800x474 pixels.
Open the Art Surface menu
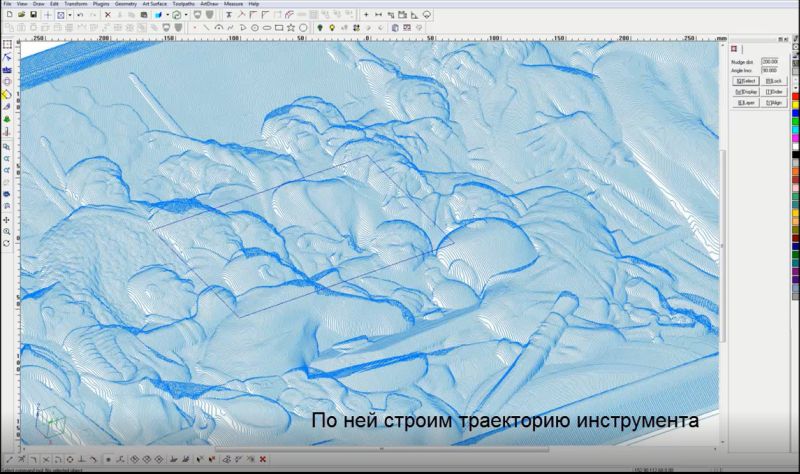[153, 4]
